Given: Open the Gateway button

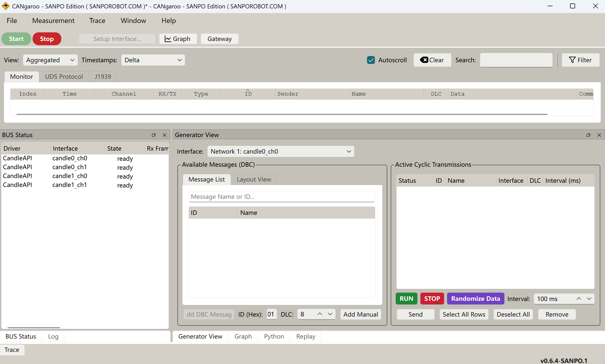Looking at the screenshot, I should point(220,39).
